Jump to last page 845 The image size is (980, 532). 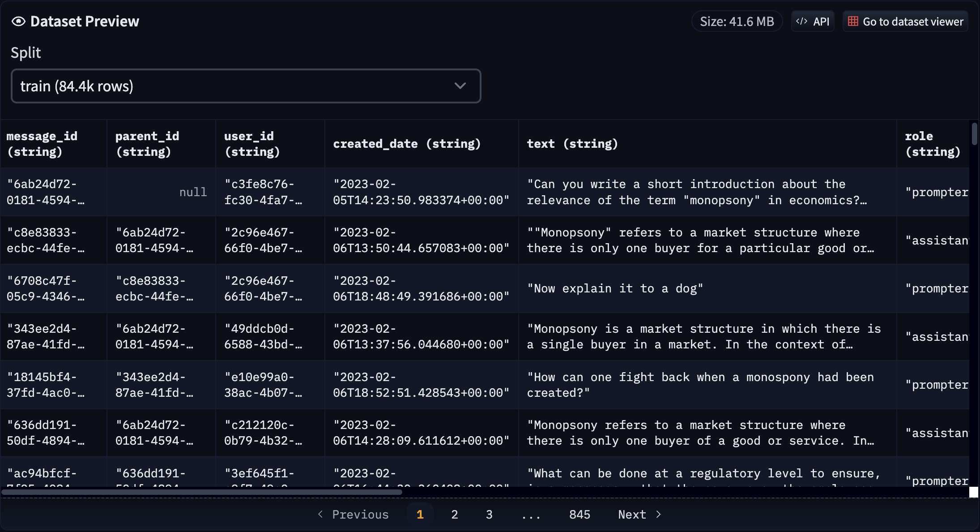[579, 514]
